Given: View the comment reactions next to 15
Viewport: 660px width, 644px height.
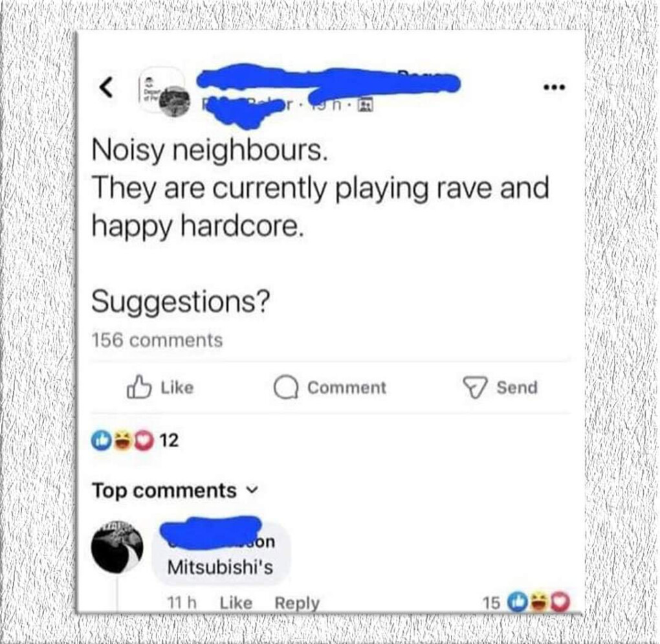Looking at the screenshot, I should click(x=539, y=602).
